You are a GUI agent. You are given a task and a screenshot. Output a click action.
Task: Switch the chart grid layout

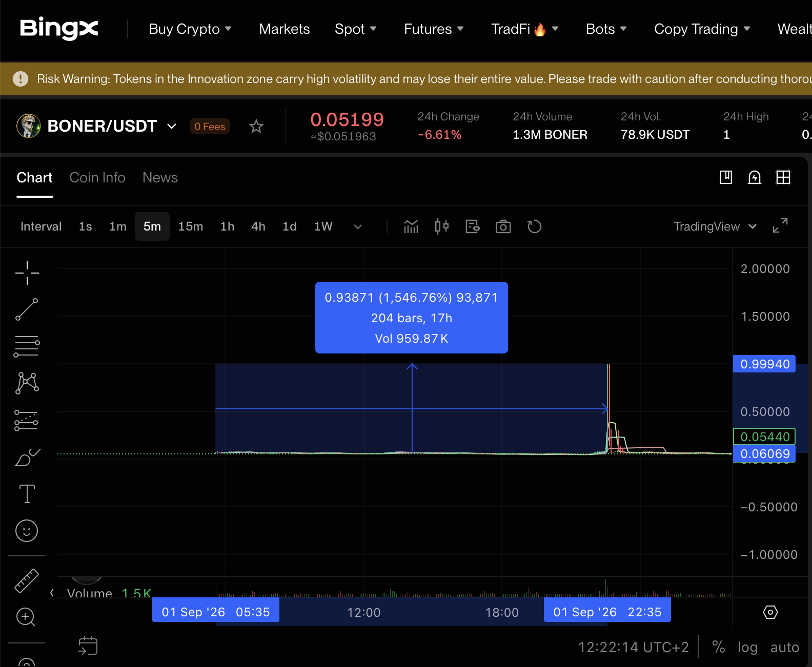pyautogui.click(x=783, y=177)
